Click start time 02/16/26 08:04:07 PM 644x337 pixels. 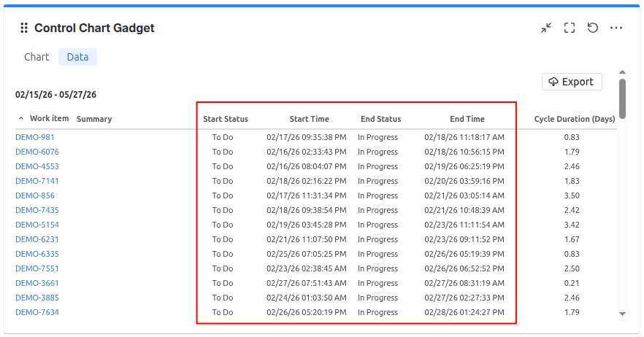pos(307,166)
